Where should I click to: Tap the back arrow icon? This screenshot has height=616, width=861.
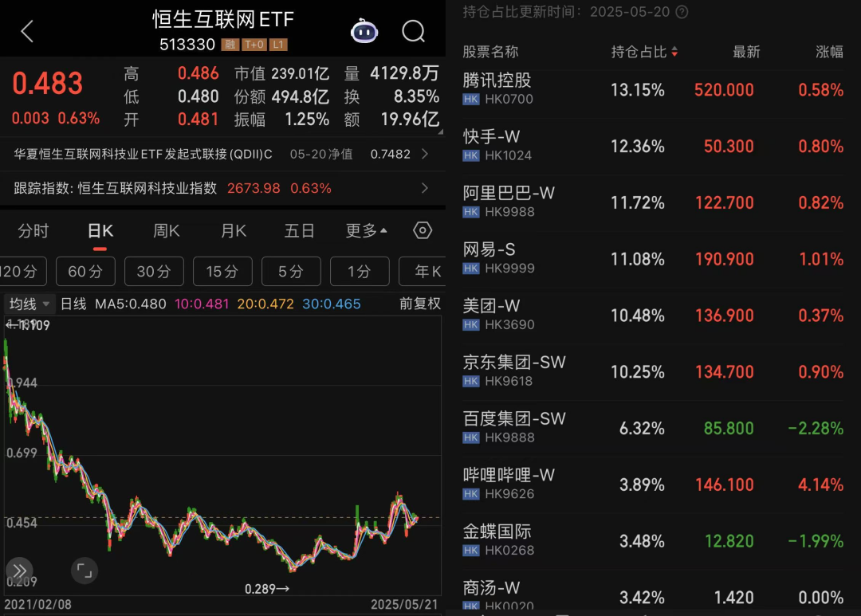(x=27, y=32)
